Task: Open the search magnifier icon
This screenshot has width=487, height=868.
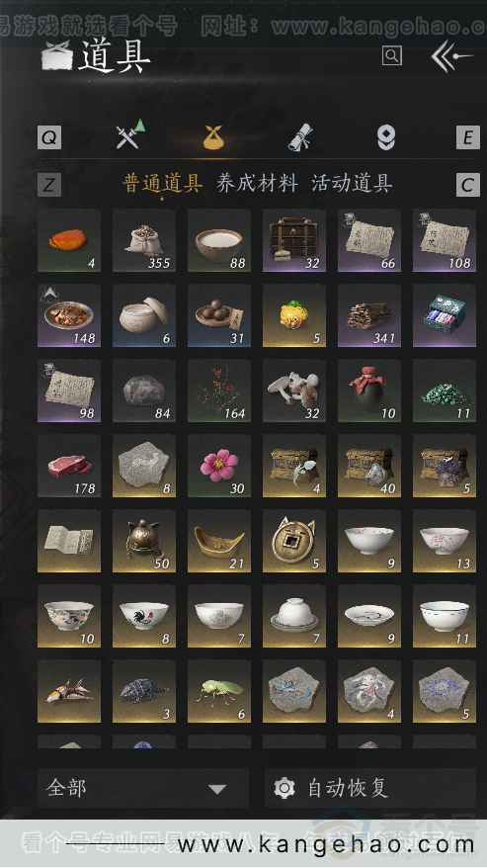Action: tap(392, 55)
